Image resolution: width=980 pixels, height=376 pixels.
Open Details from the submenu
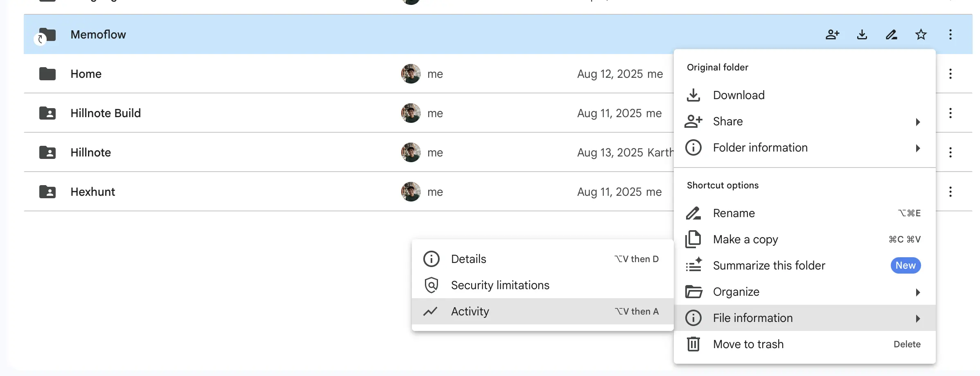468,259
